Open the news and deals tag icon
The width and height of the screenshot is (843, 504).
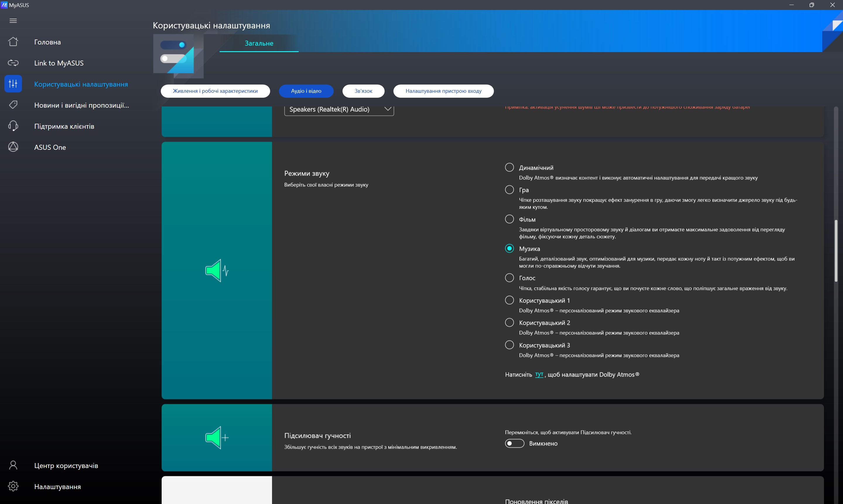click(x=13, y=105)
